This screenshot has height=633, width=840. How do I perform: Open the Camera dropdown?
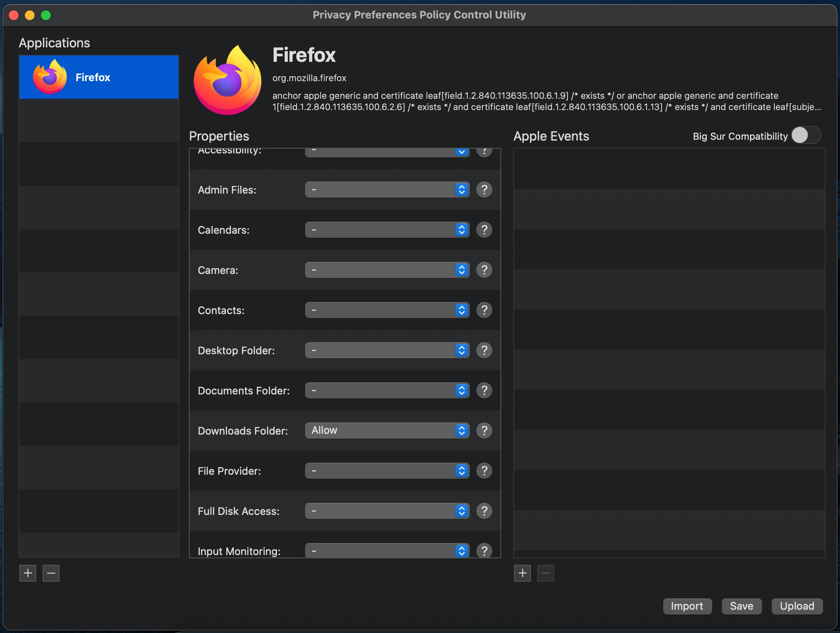tap(387, 270)
